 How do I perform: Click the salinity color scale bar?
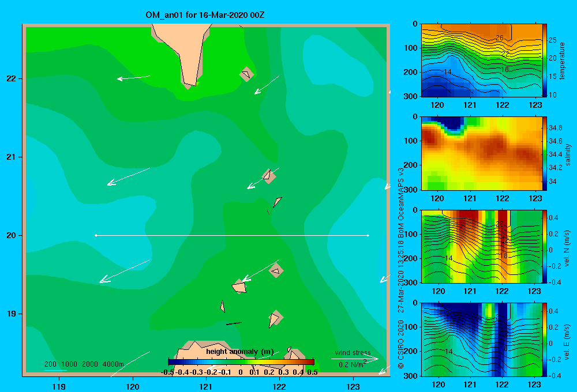(x=545, y=153)
